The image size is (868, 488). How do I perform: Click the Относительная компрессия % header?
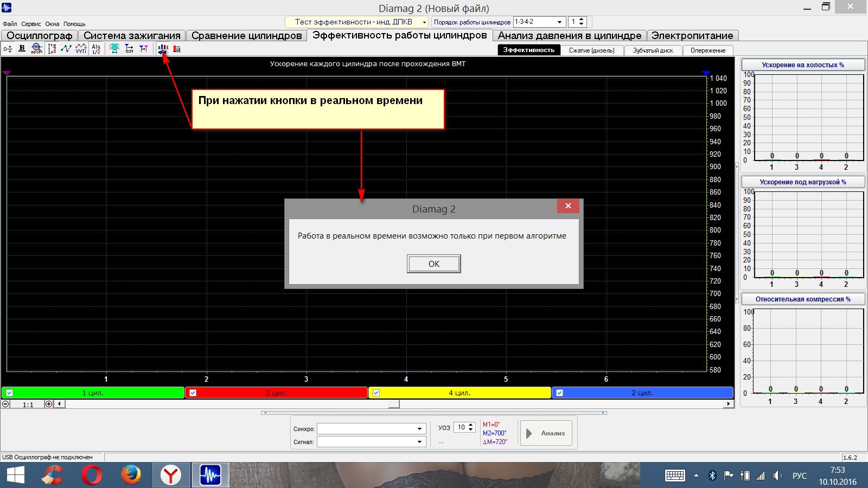point(803,299)
